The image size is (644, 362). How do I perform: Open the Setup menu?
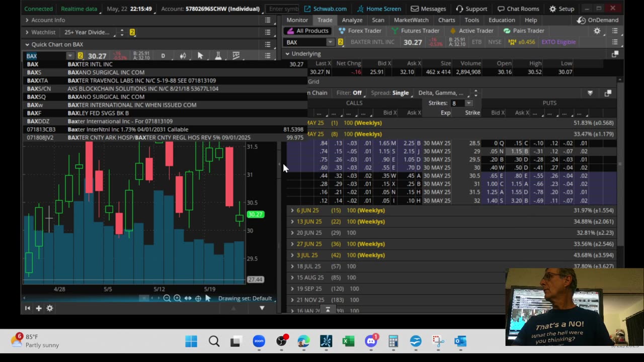pyautogui.click(x=561, y=9)
